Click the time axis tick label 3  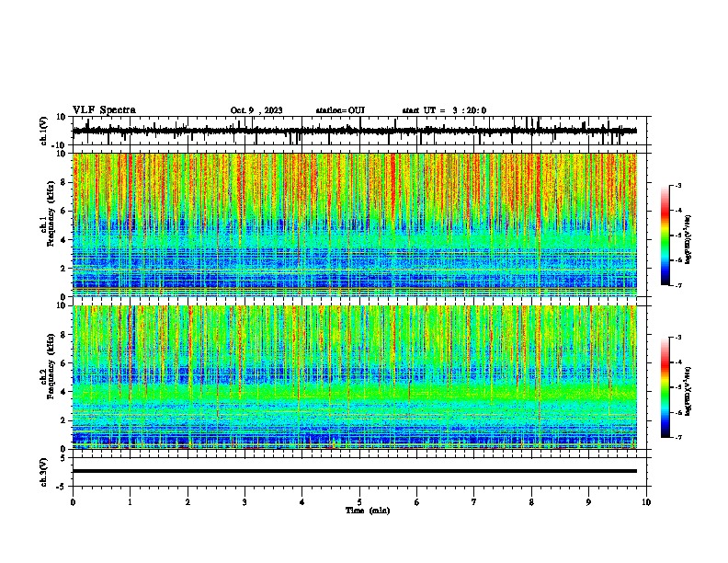point(245,502)
